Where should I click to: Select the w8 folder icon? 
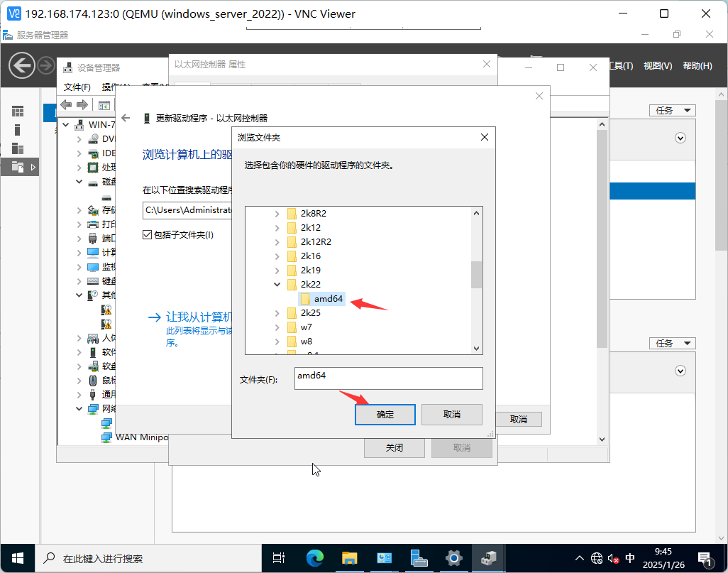click(x=292, y=342)
